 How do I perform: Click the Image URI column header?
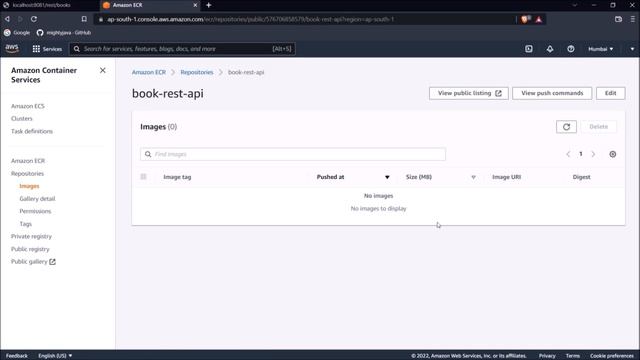click(x=507, y=177)
